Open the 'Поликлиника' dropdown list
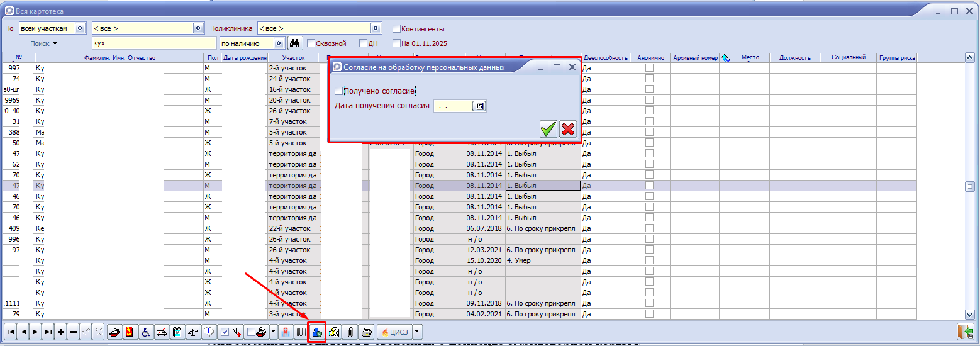Viewport: 980px width, 346px height. [376, 28]
